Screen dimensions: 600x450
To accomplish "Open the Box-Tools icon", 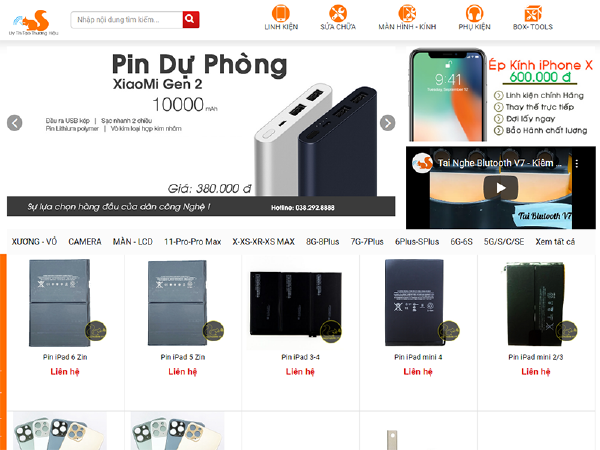I will tap(533, 13).
